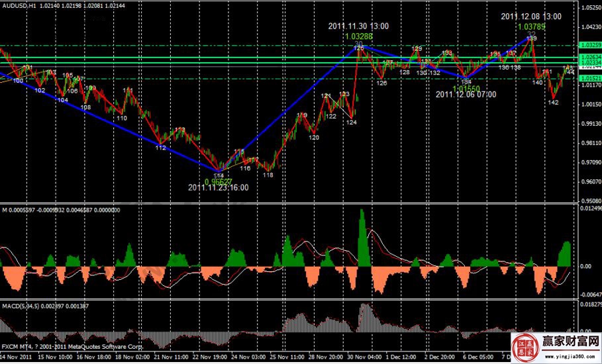Select the 1.01550 low price label

466,87
